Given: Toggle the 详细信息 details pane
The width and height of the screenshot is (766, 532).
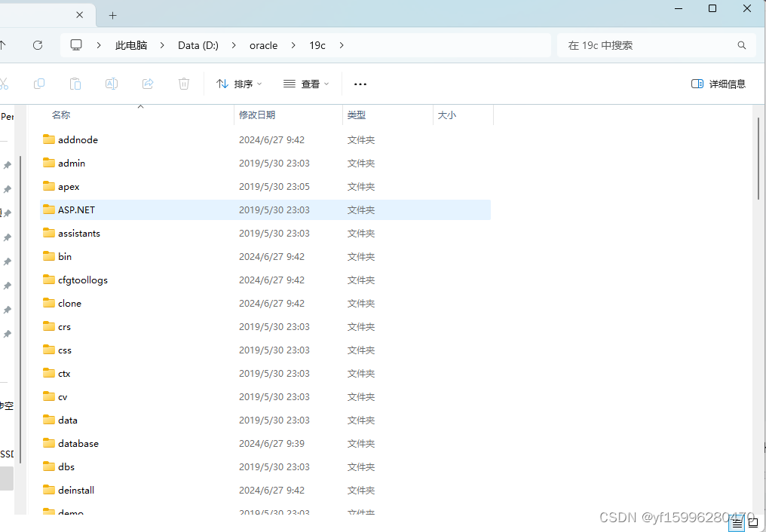Looking at the screenshot, I should click(x=718, y=84).
